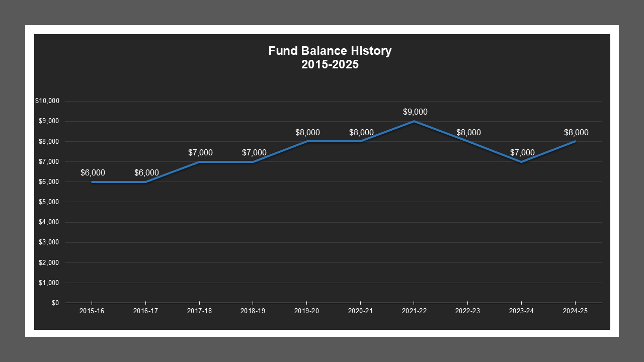Click the $8,000 label above 2020-21

361,132
